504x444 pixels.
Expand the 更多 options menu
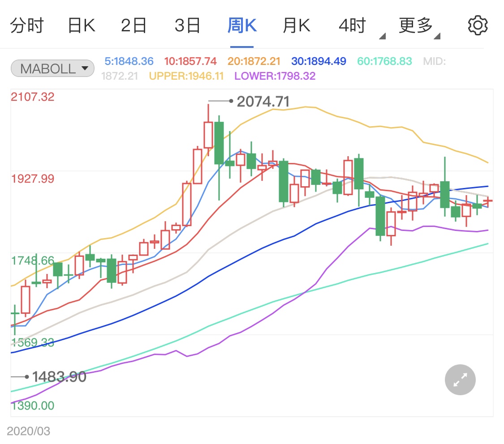(416, 26)
